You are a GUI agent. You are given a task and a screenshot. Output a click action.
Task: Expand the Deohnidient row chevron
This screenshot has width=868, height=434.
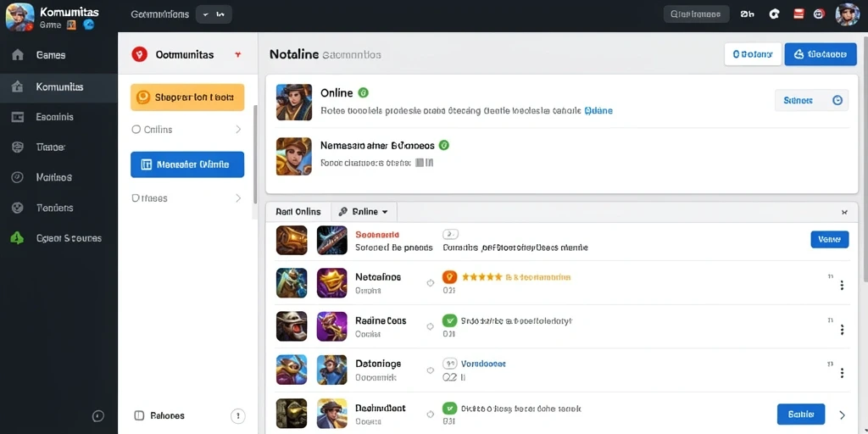point(842,415)
